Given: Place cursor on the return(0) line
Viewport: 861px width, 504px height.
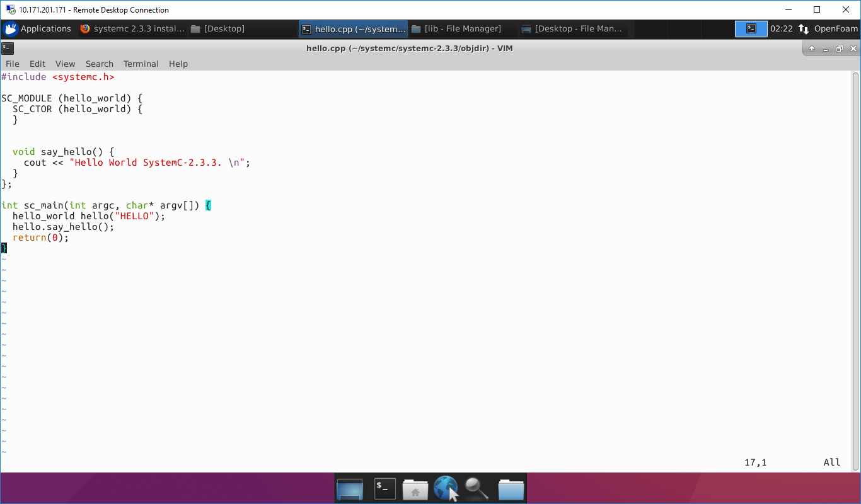Looking at the screenshot, I should (40, 238).
